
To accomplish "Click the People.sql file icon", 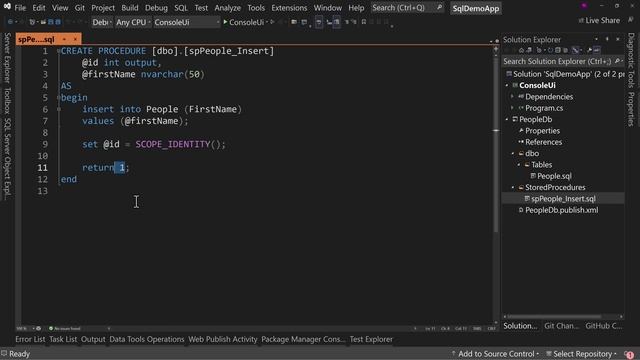I will tap(533, 176).
